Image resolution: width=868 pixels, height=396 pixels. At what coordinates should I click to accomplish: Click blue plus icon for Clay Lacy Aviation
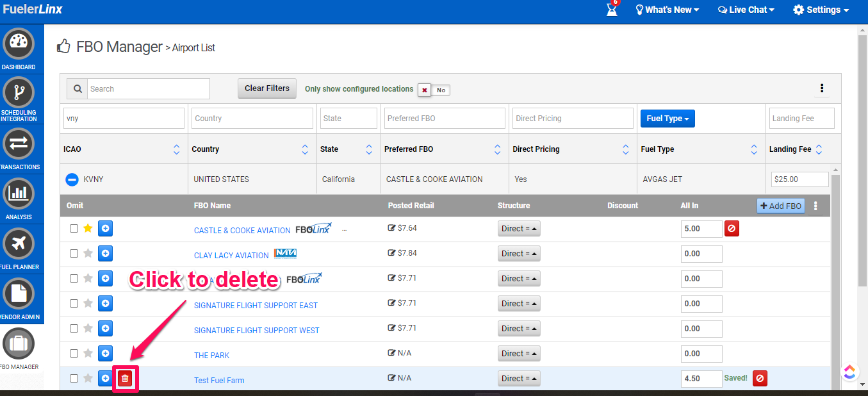coord(106,253)
